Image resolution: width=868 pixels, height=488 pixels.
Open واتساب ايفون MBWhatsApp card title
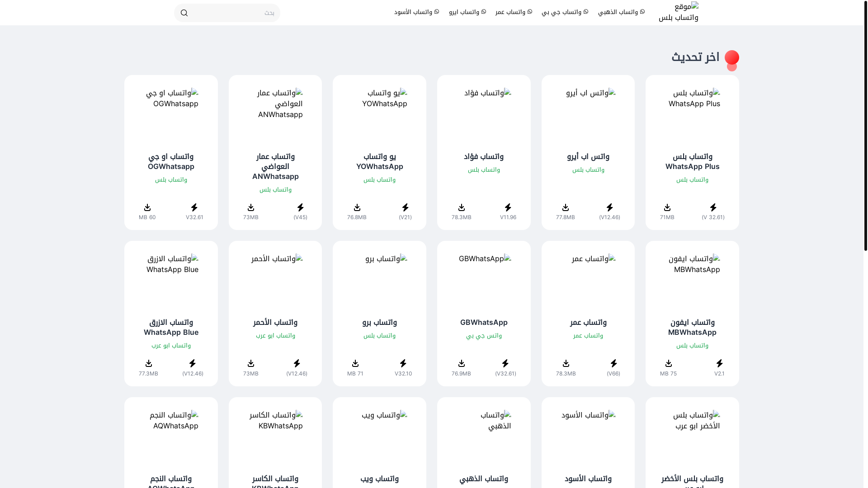pyautogui.click(x=692, y=327)
